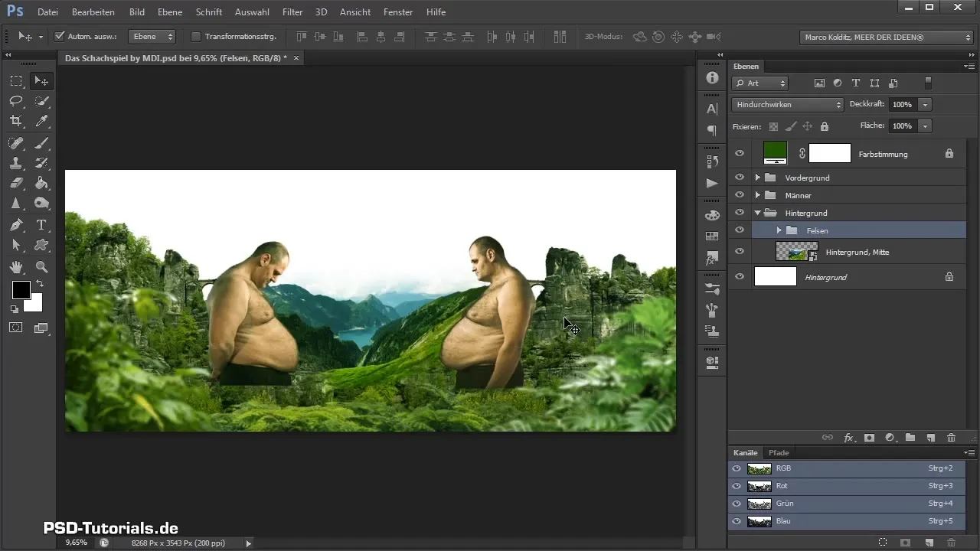Open the Character panel icon
Screen dimensions: 980x551
(x=712, y=109)
